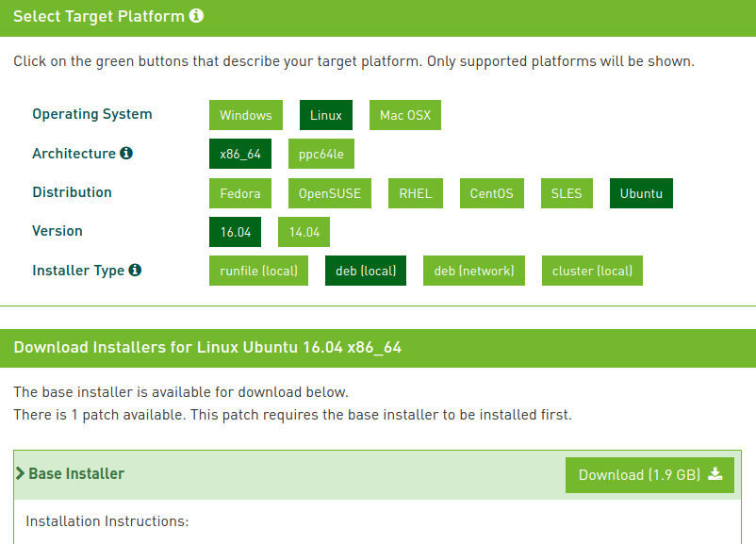
Task: Select the OpenSUSE distribution
Action: 330,193
